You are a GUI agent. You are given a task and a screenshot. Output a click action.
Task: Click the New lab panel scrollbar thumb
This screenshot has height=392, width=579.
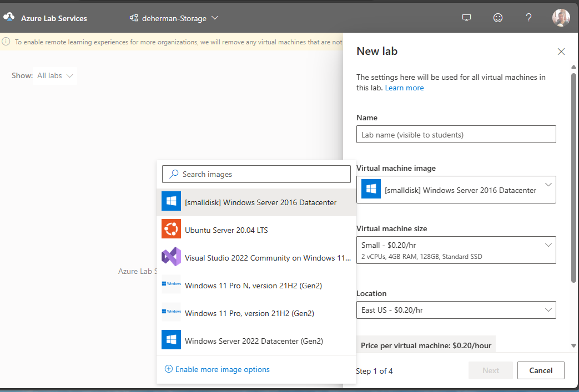coord(573,178)
